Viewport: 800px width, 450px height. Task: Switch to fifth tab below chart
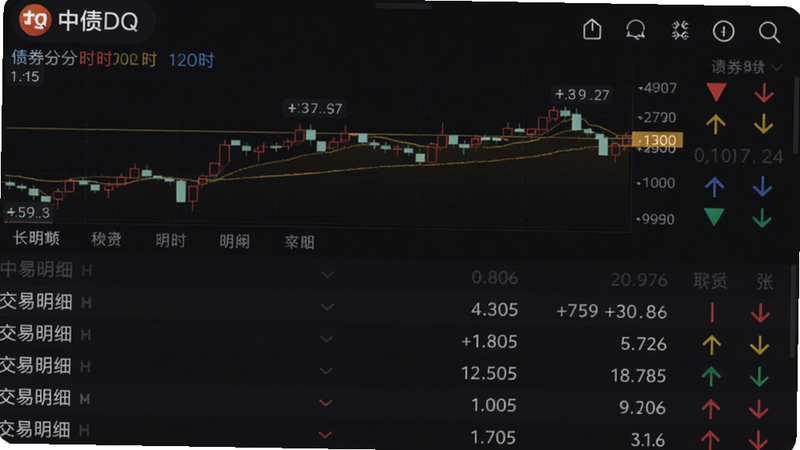point(299,242)
